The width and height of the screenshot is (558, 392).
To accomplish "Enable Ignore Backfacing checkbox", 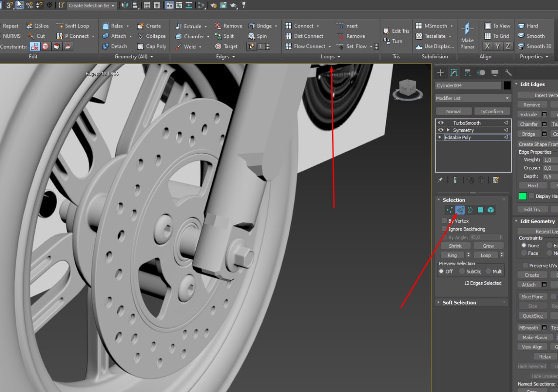I will click(x=444, y=229).
